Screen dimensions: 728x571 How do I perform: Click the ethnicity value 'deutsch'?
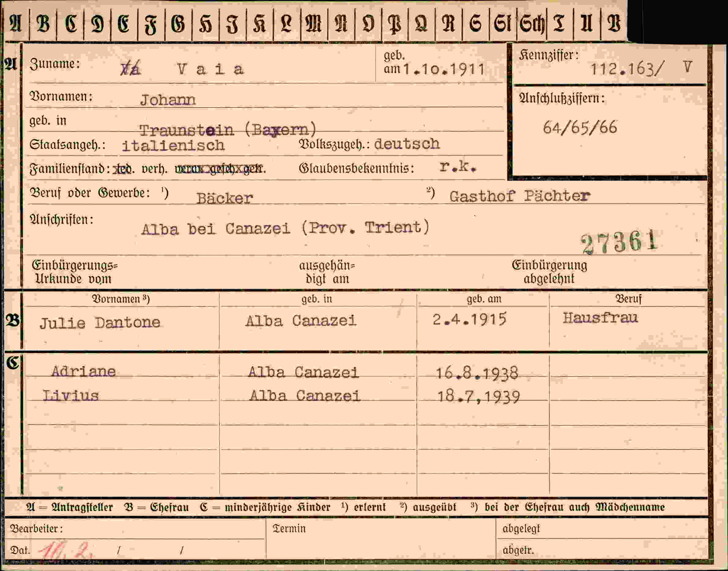point(407,144)
